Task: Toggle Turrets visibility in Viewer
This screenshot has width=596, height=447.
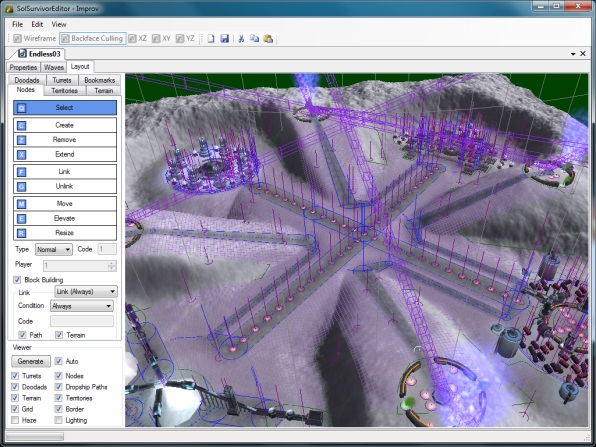Action: tap(15, 376)
